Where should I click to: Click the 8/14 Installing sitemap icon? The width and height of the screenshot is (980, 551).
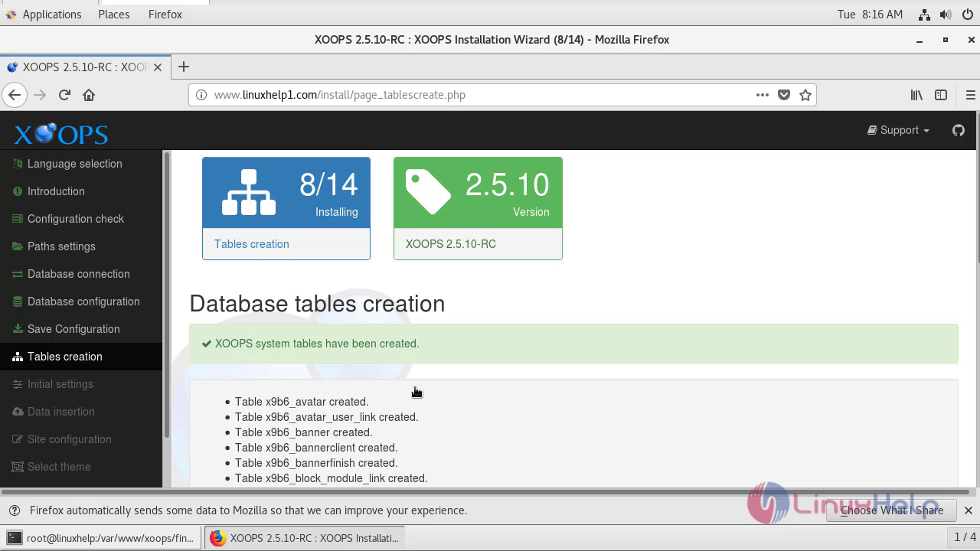tap(248, 193)
